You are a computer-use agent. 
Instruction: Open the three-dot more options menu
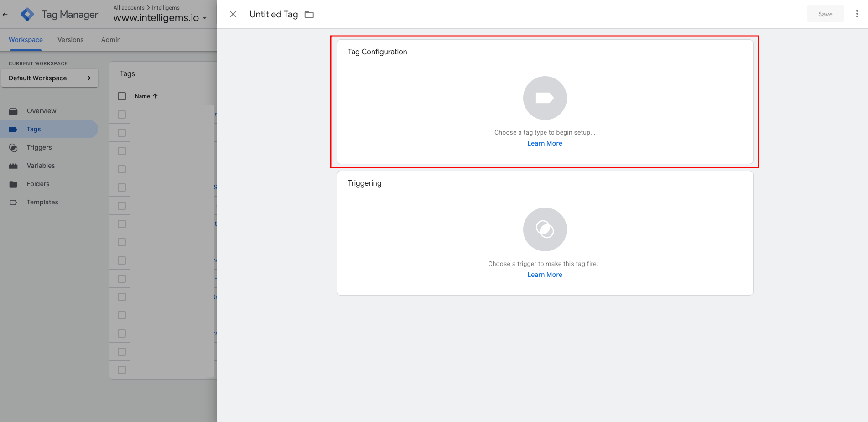click(857, 14)
